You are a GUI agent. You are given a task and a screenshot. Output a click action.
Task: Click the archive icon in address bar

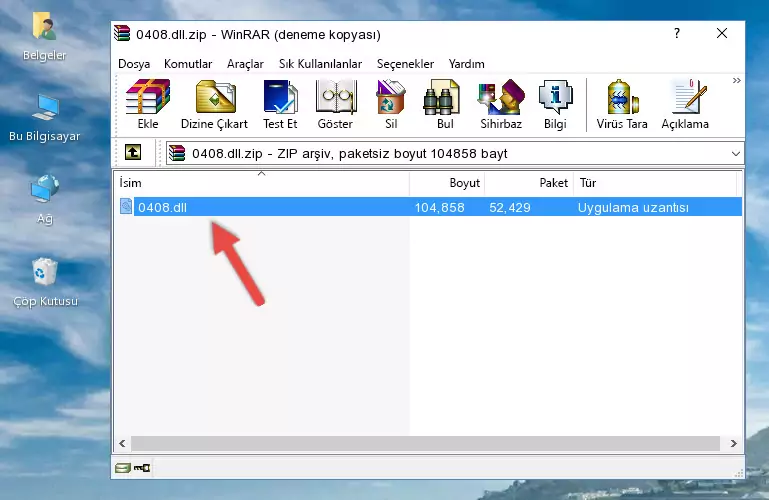pyautogui.click(x=177, y=153)
